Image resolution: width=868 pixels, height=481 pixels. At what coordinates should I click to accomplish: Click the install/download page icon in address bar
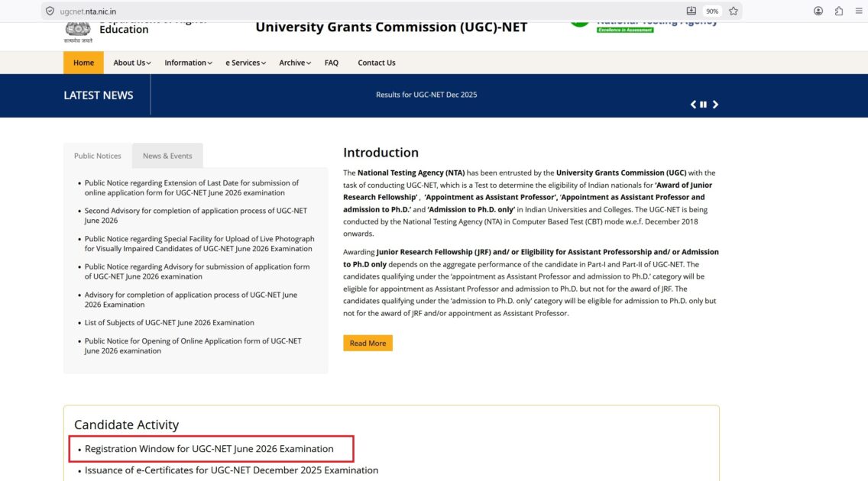point(691,11)
